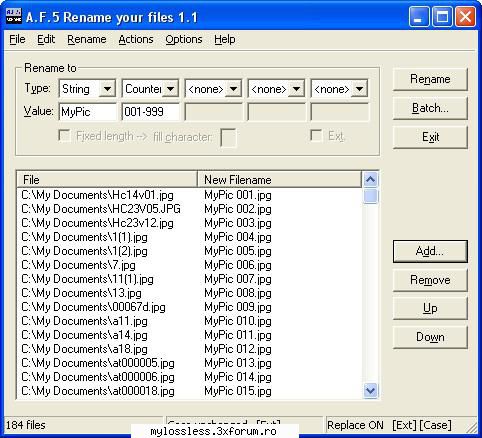Click the fill character box
The height and width of the screenshot is (438, 482).
coord(228,137)
